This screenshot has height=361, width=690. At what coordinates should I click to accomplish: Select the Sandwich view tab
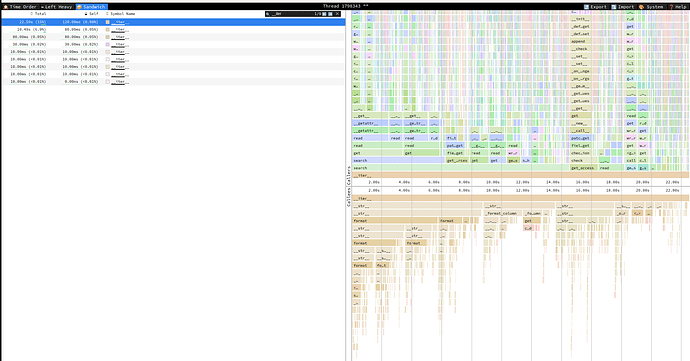(x=92, y=7)
